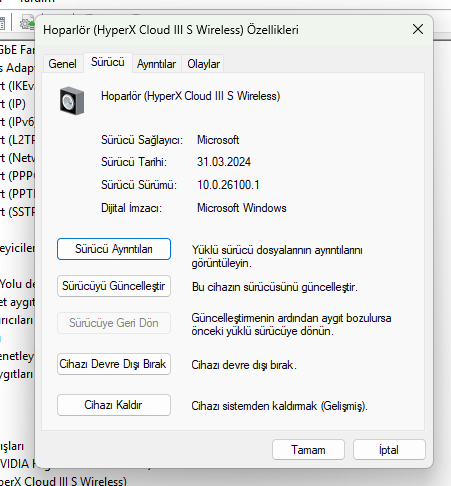Viewport: 451px width, 486px height.
Task: Select the Sürücü tab
Action: 108,62
